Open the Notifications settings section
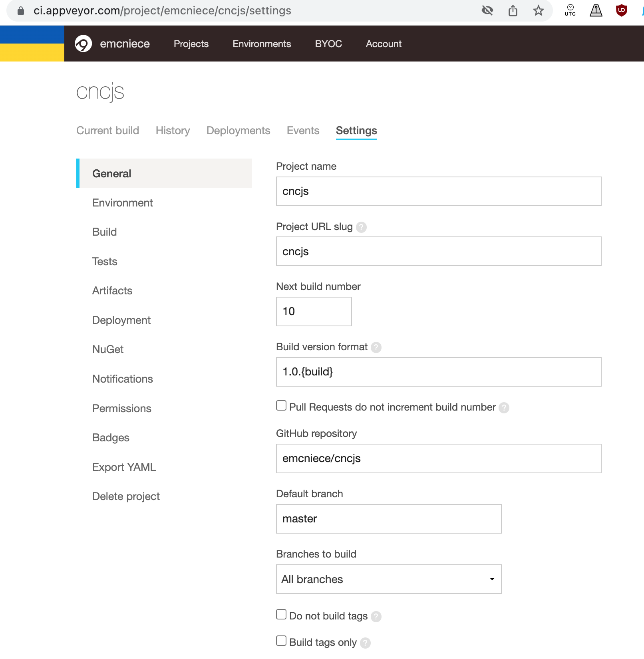This screenshot has width=644, height=659. tap(122, 379)
